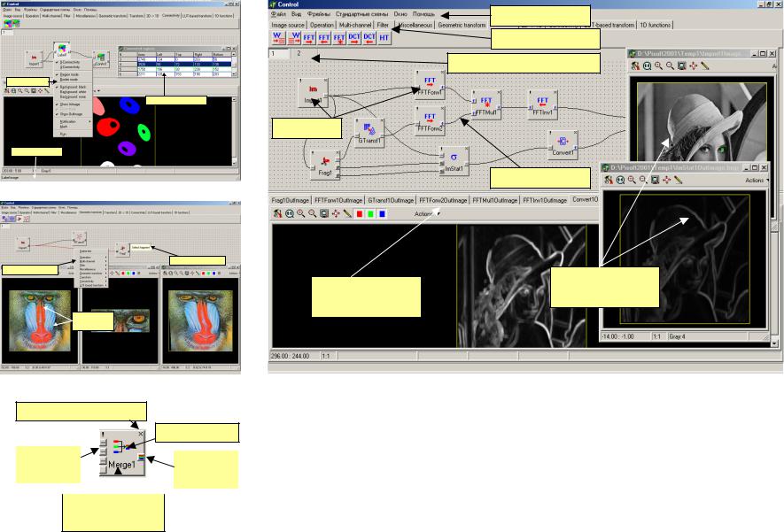Open the Actions dropdown in the bottom image toolbar
Screen dimensions: 784x532
(426, 214)
